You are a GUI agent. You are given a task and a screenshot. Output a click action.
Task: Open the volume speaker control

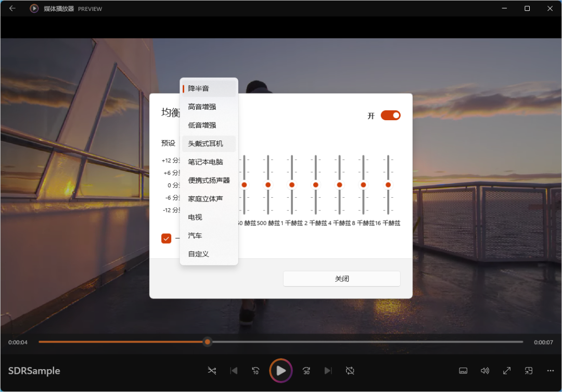click(x=485, y=371)
